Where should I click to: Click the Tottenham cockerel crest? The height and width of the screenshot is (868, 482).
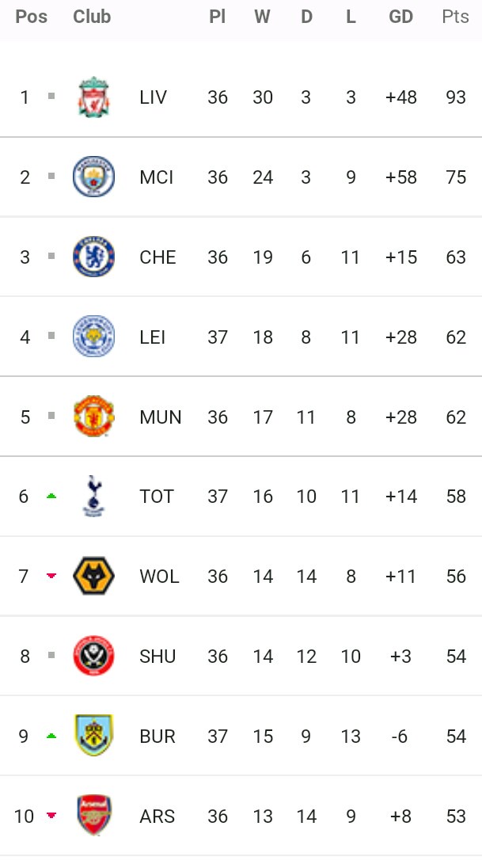point(93,497)
